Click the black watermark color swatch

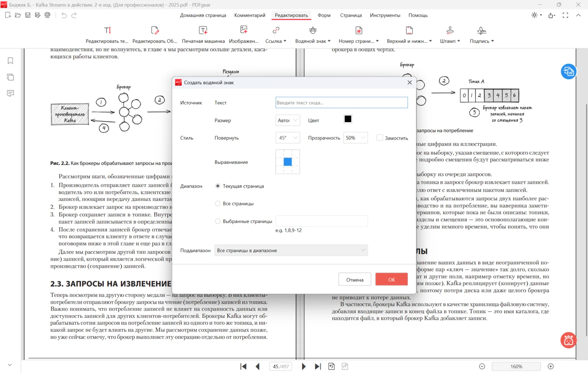(348, 119)
